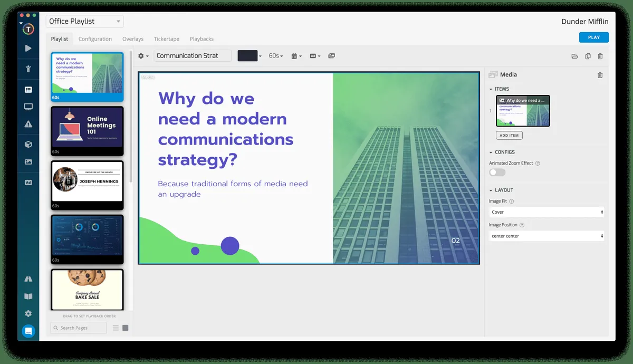Screen dimensions: 633x364
Task: Open the Image Fit dropdown showing Cover
Action: click(546, 212)
